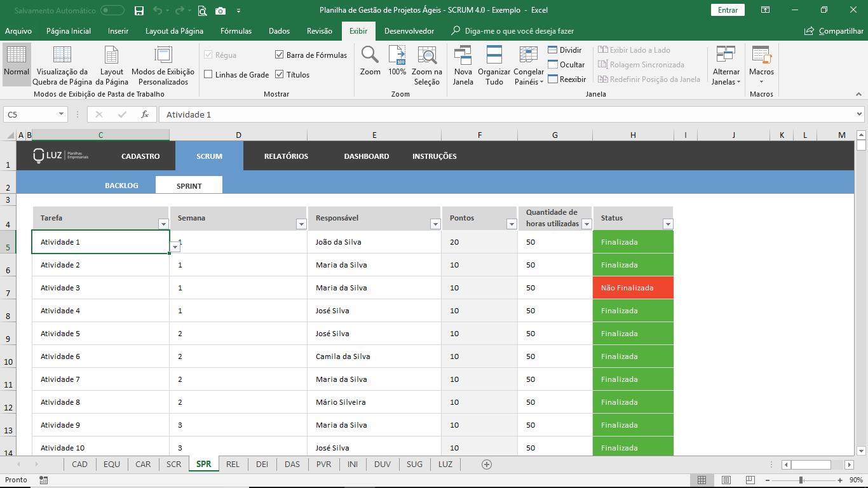Screen dimensions: 868x488
Task: Click the Save icon in title bar
Action: tap(139, 10)
